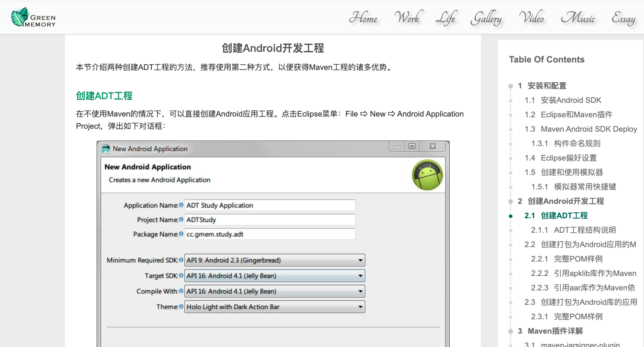Click info icon beside Project Name
This screenshot has width=644, height=347.
click(181, 219)
